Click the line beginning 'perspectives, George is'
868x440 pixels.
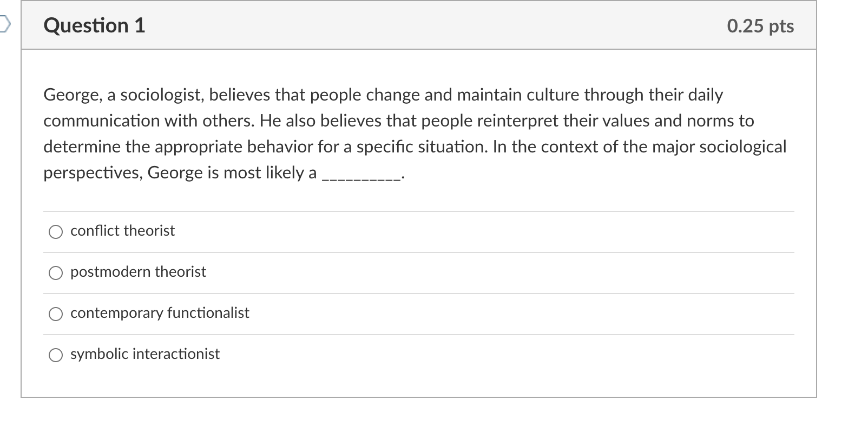(x=224, y=172)
